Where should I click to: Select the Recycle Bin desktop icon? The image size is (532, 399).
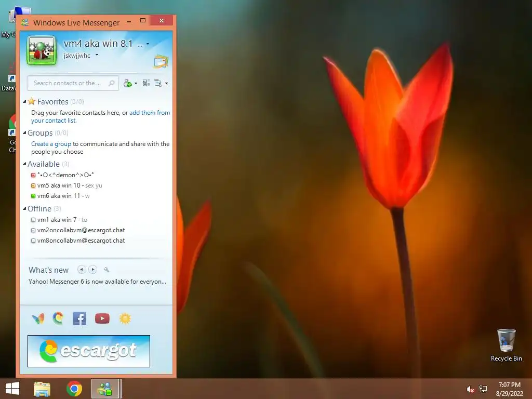pyautogui.click(x=506, y=345)
